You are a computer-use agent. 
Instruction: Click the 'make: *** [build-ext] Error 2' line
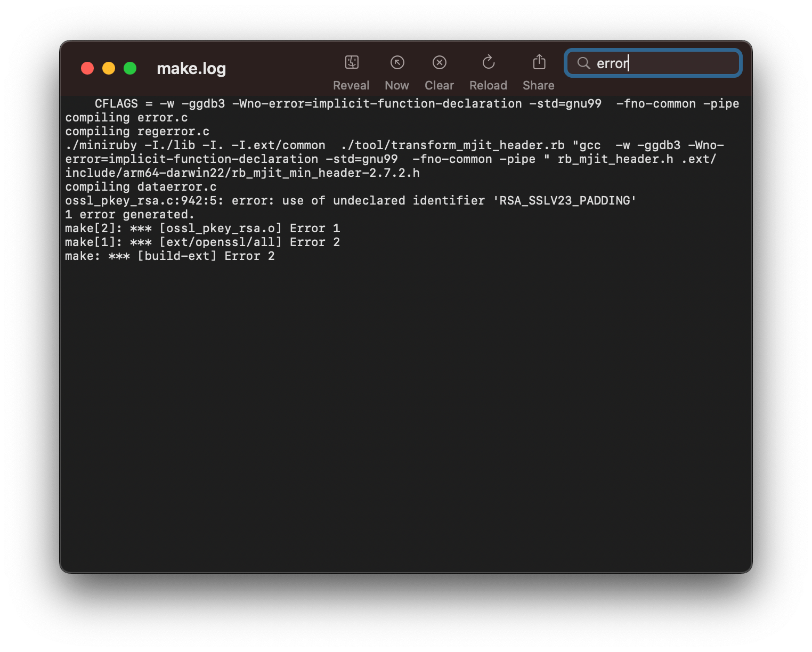170,256
